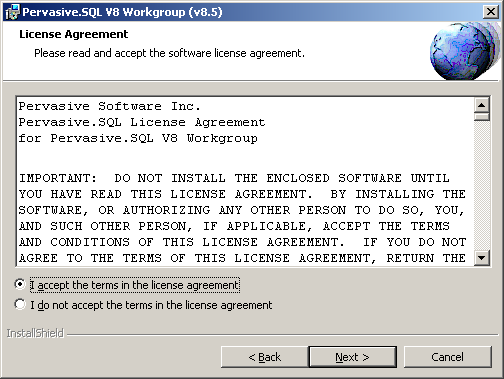
Task: Click the line "AND SUCH OTHER PERSON, IF APPLICABLE"
Action: click(234, 226)
